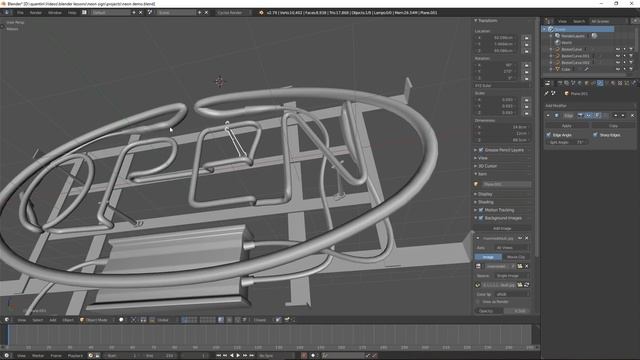Viewport: 640px width, 360px height.
Task: Select the Scene row in the outliner
Action: pos(578,29)
